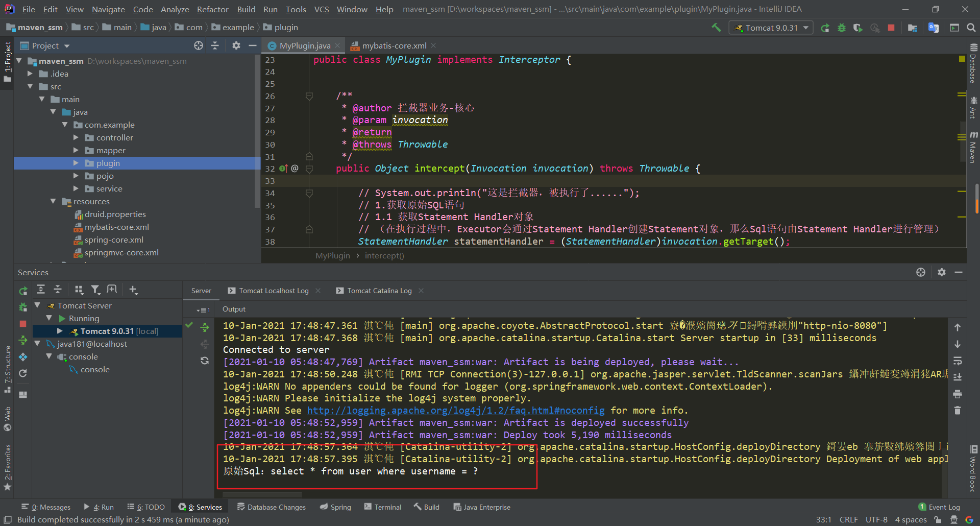The height and width of the screenshot is (526, 980).
Task: Debug the Tomcat 9.0.31 configuration
Action: tap(841, 28)
